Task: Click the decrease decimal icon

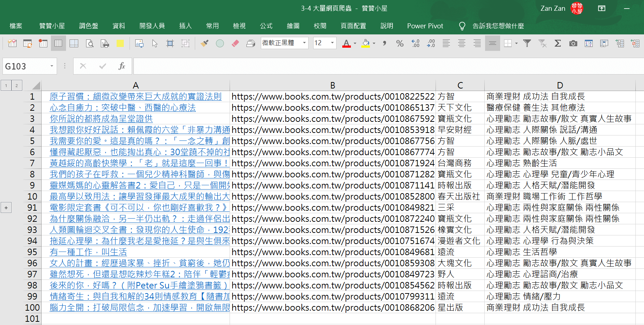Action: click(431, 43)
